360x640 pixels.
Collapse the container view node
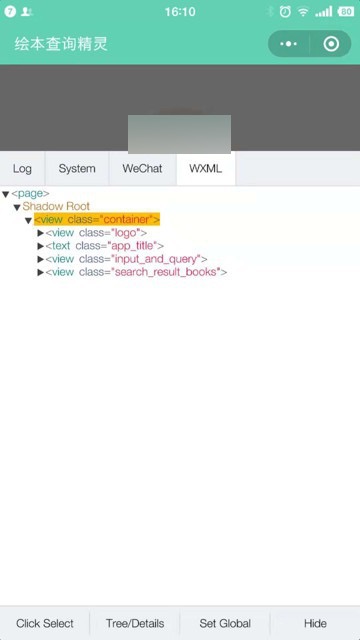(28, 220)
